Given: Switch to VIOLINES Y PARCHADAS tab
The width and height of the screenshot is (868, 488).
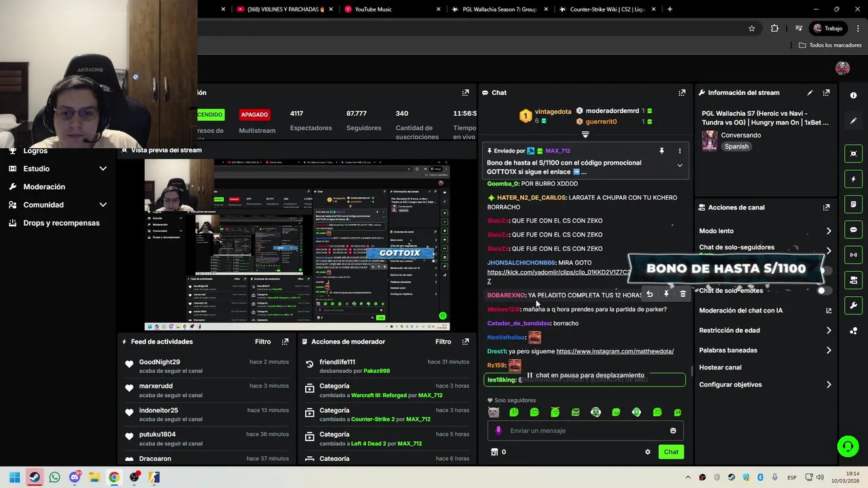Looking at the screenshot, I should coord(285,9).
